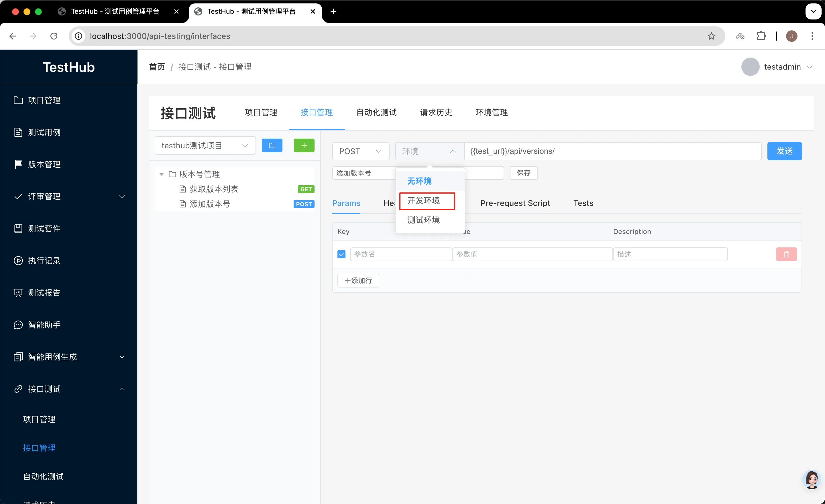Open the assistant avatar chat icon
825x504 pixels.
tap(812, 479)
